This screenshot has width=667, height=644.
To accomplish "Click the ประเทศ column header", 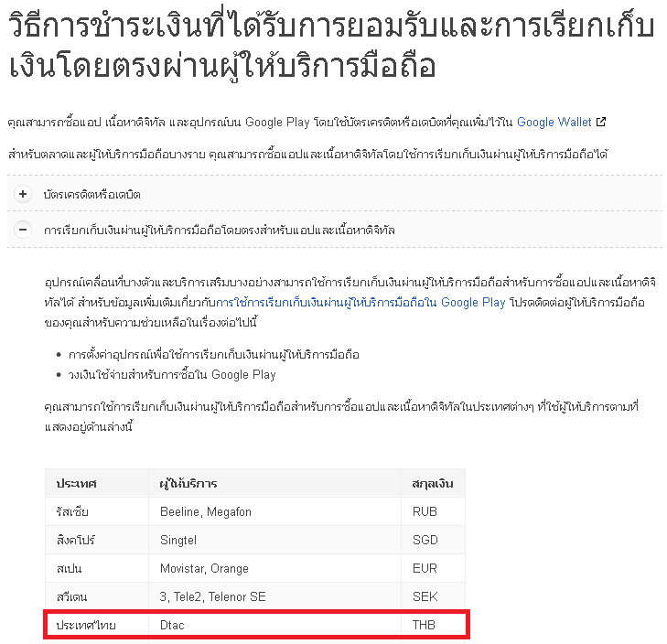I will (x=97, y=483).
